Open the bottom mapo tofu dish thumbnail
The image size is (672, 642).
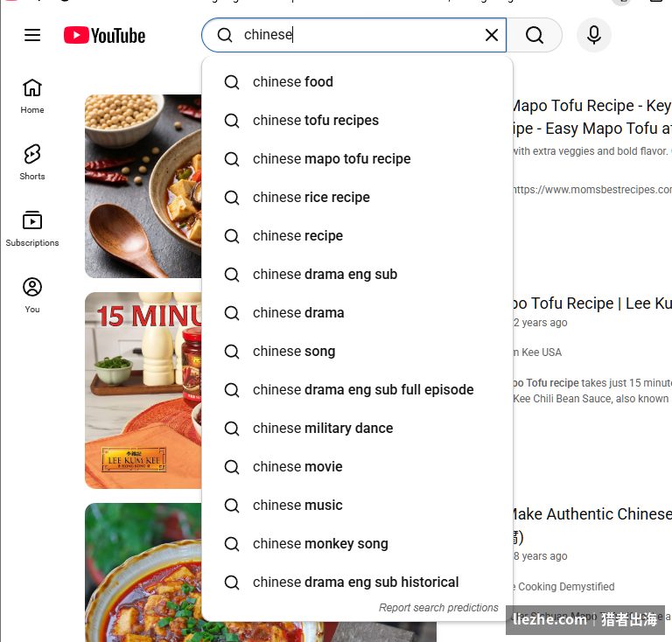pyautogui.click(x=143, y=572)
